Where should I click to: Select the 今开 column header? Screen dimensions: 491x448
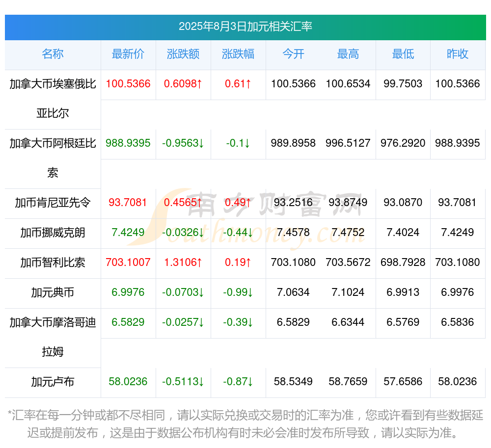point(293,54)
